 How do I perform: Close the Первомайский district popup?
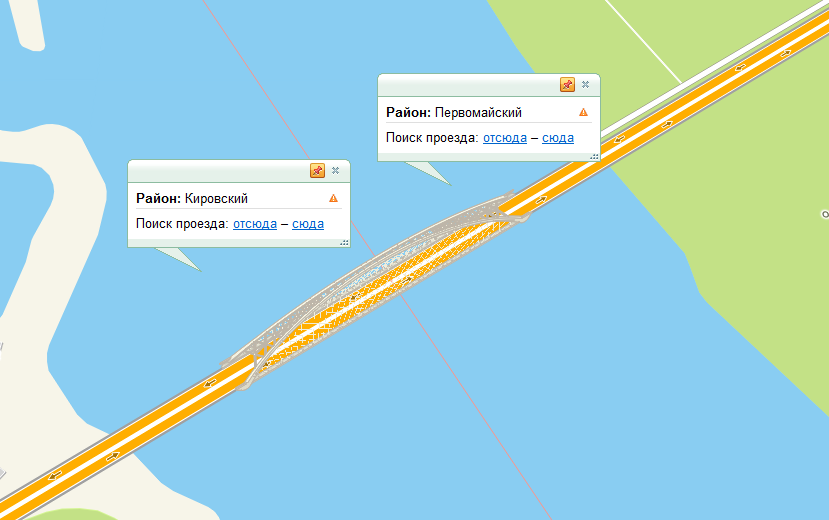[x=585, y=85]
